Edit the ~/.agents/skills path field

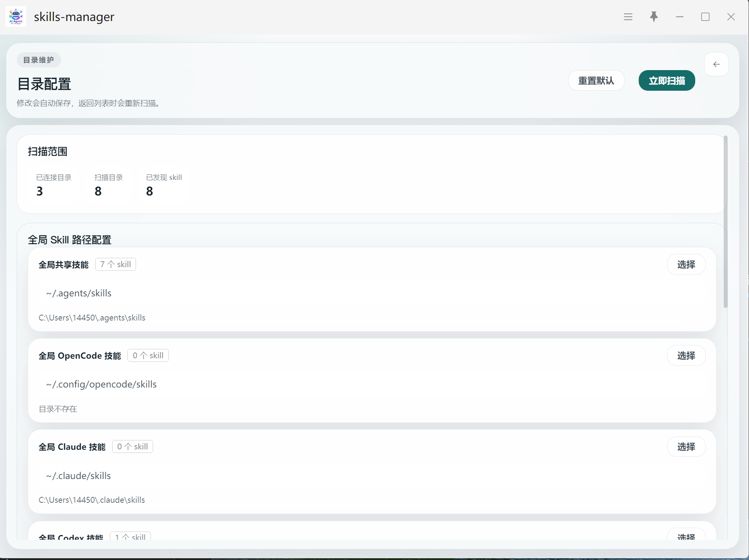point(372,293)
